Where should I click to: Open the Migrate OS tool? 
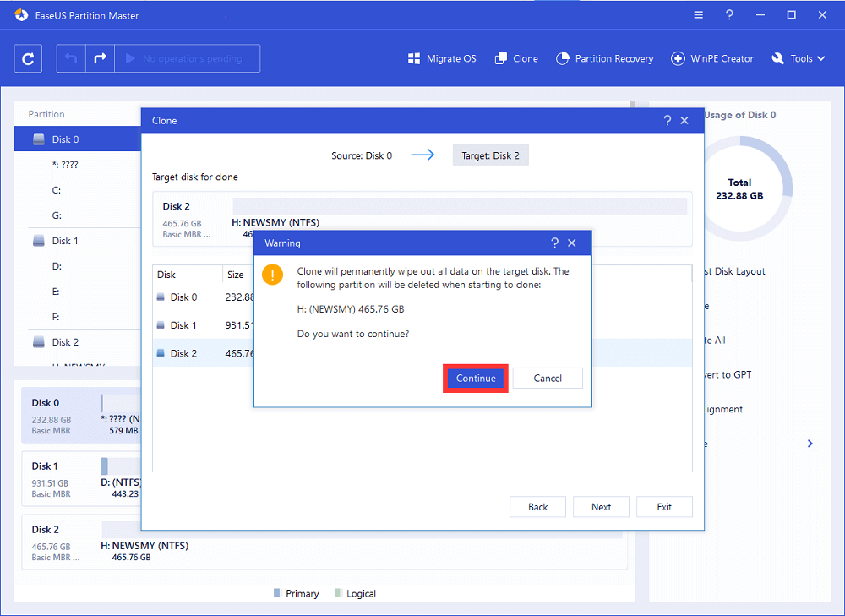pyautogui.click(x=442, y=58)
